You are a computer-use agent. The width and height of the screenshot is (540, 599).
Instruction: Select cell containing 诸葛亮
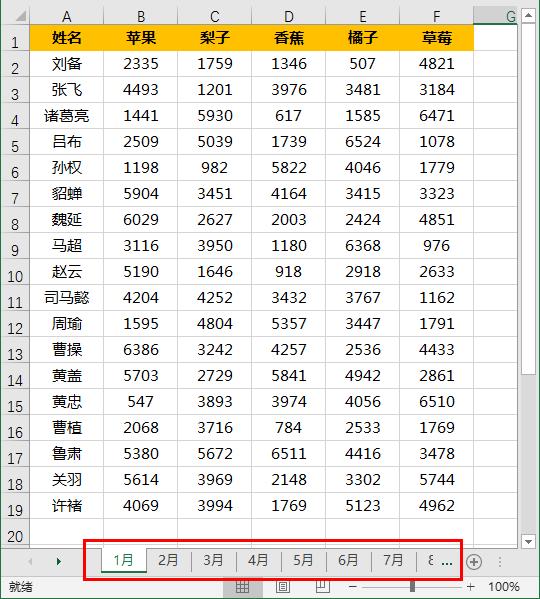[x=66, y=116]
